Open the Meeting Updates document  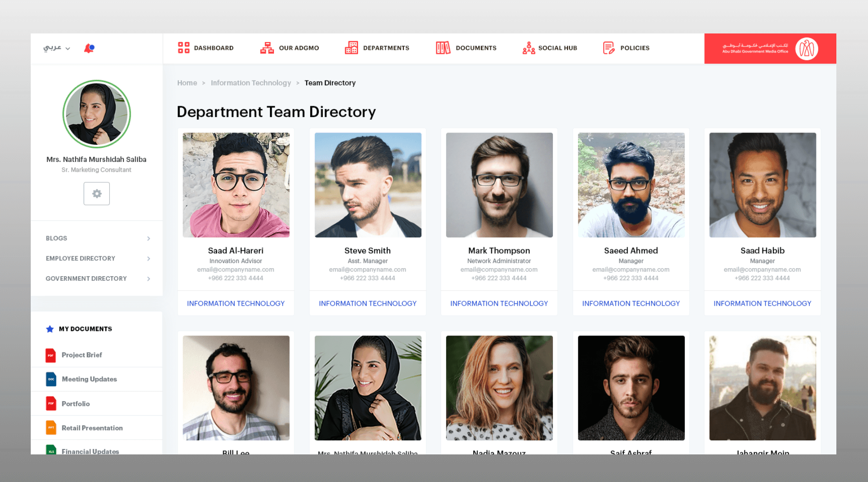pos(90,379)
